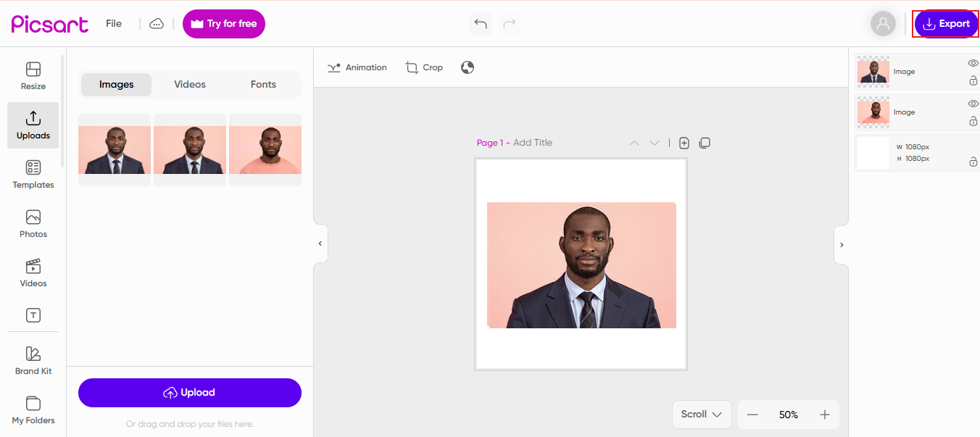Open the File menu
This screenshot has height=437, width=980.
(x=114, y=24)
